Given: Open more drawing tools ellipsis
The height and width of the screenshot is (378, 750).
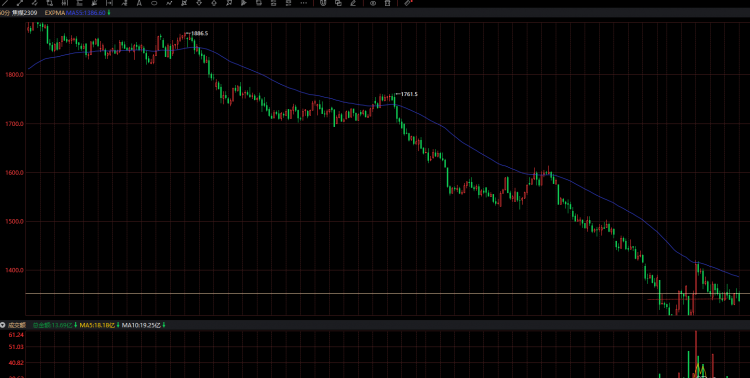Looking at the screenshot, I should pos(303,3).
